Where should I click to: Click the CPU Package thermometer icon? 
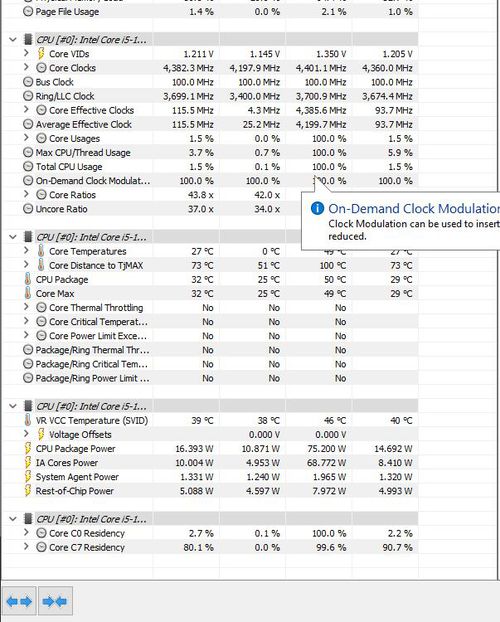27,279
